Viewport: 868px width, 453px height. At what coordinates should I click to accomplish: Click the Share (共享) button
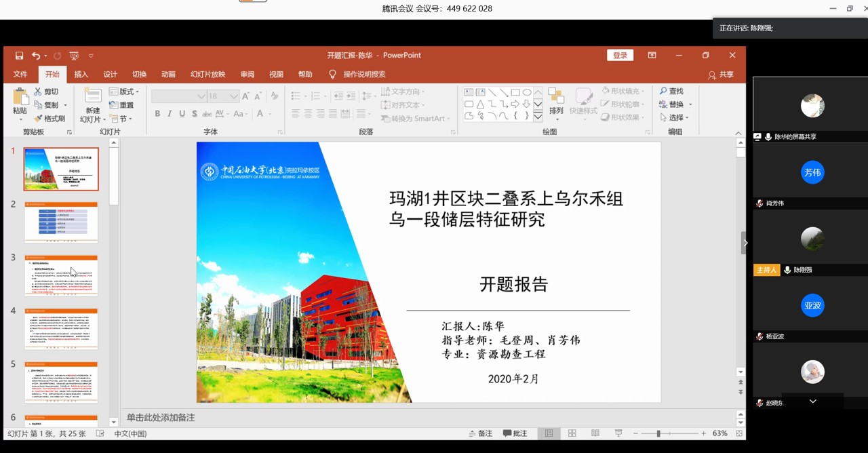pyautogui.click(x=721, y=75)
